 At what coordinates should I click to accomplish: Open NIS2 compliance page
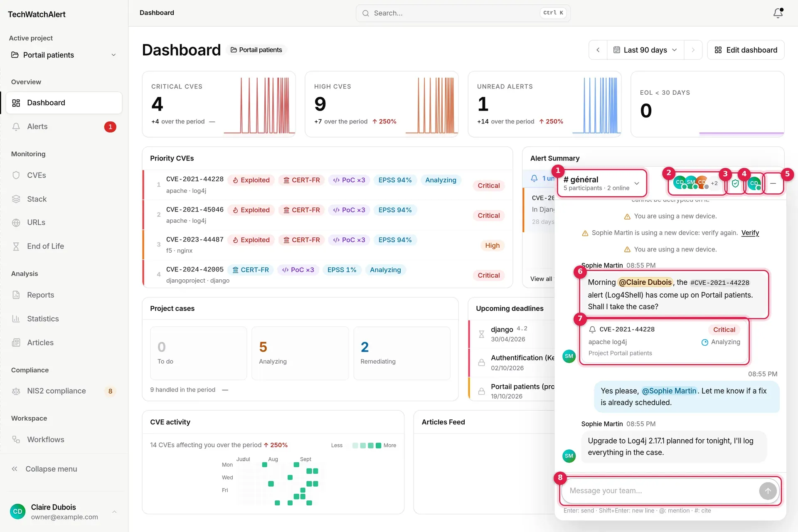tap(64, 391)
